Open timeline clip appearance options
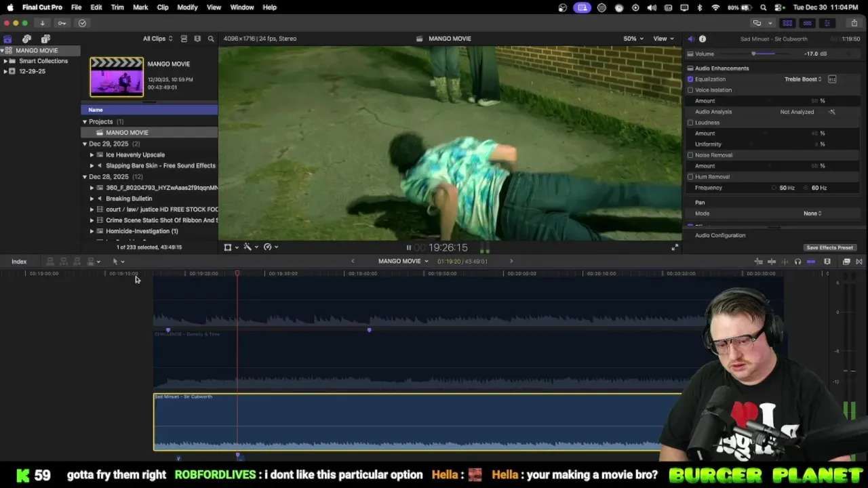Viewport: 868px width, 488px height. (x=827, y=262)
